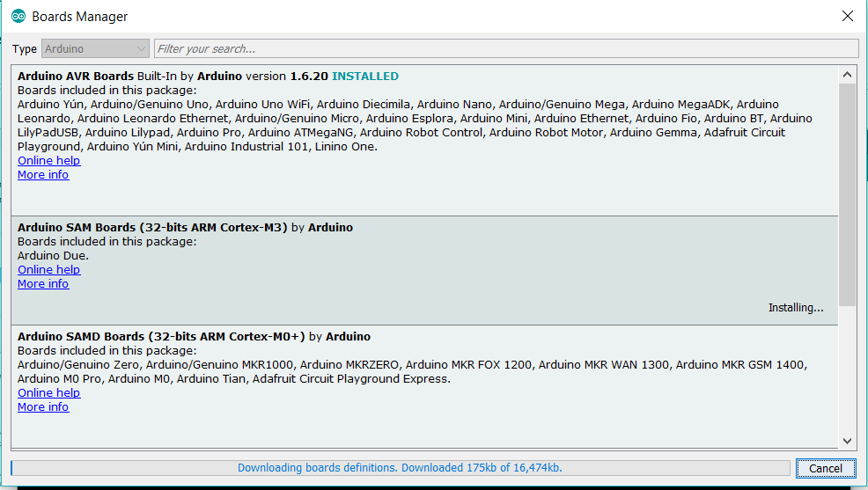Click the download progress bar
Image resolution: width=868 pixels, height=490 pixels.
click(401, 468)
